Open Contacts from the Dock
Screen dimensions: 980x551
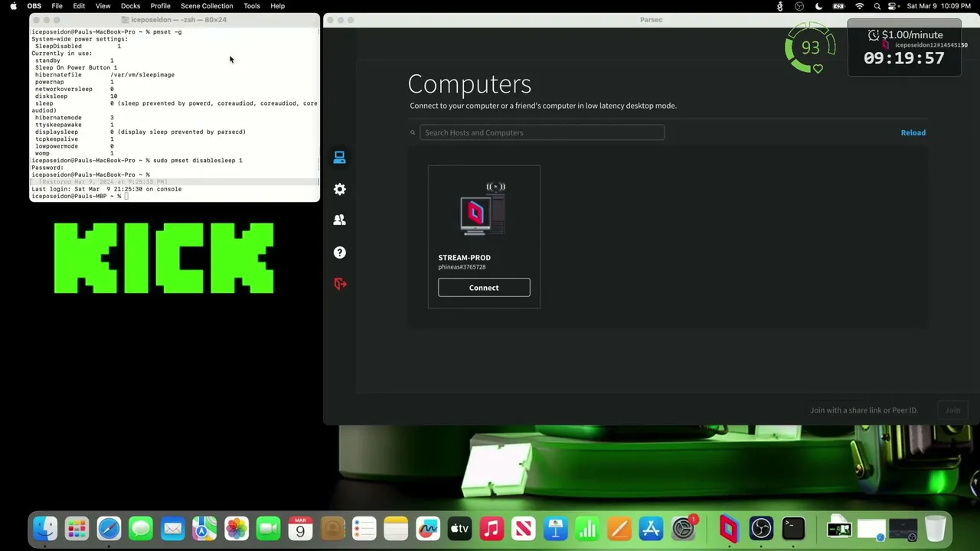click(x=332, y=529)
